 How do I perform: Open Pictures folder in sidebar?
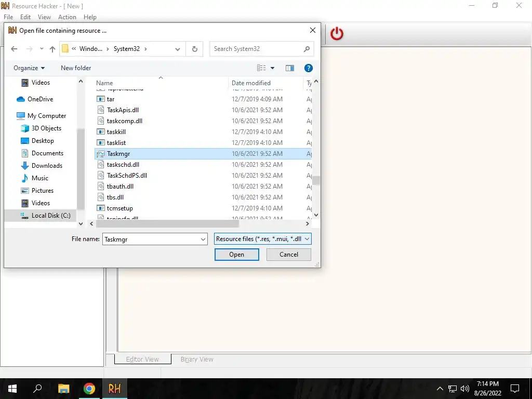(x=37, y=191)
